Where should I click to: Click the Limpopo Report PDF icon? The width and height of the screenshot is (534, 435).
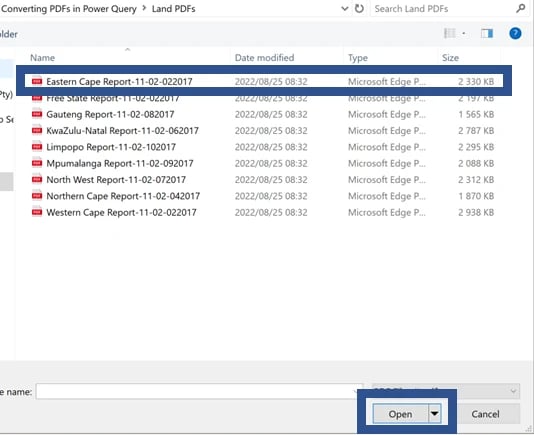tap(37, 147)
